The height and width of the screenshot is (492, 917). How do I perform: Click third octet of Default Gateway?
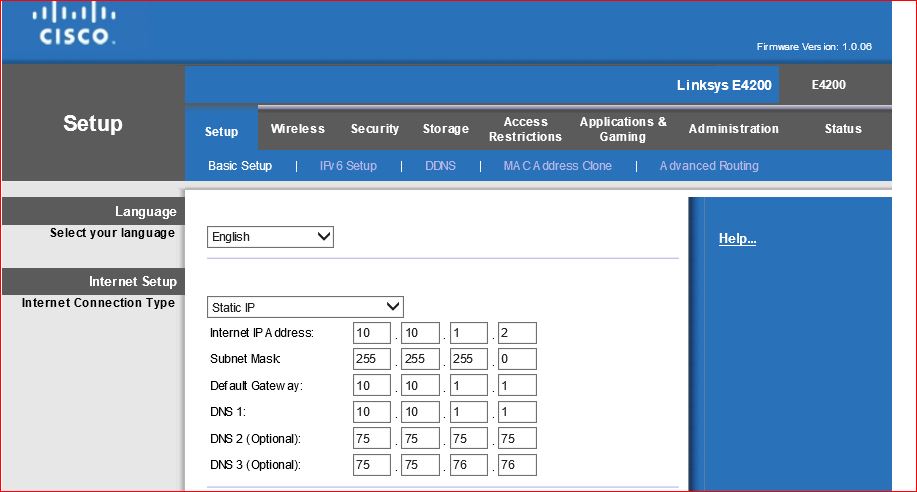(x=468, y=386)
